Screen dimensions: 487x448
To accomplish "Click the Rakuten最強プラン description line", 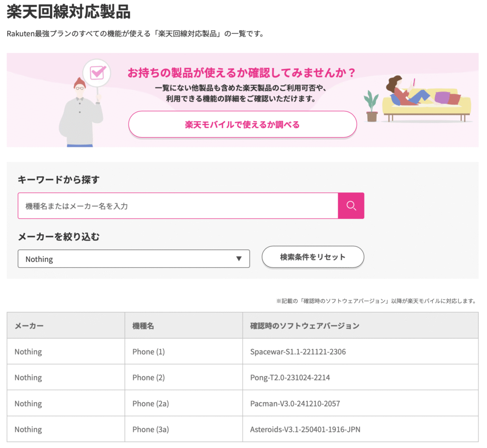I will tap(136, 34).
